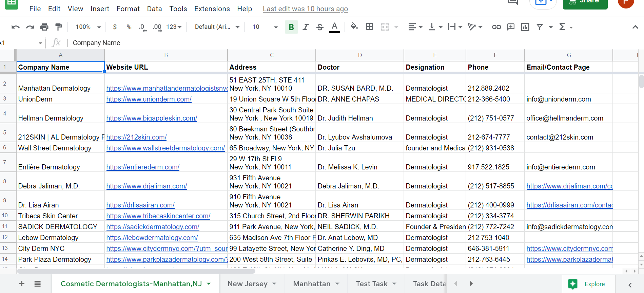644x293 pixels.
Task: Click the Print icon
Action: coord(44,27)
